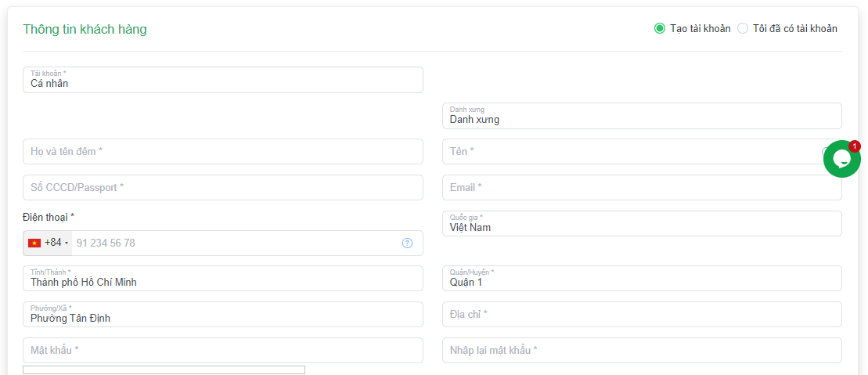Open the Quận/Huyện dropdown showing Quận 1
Screen dimensions: 868x375
(x=642, y=279)
